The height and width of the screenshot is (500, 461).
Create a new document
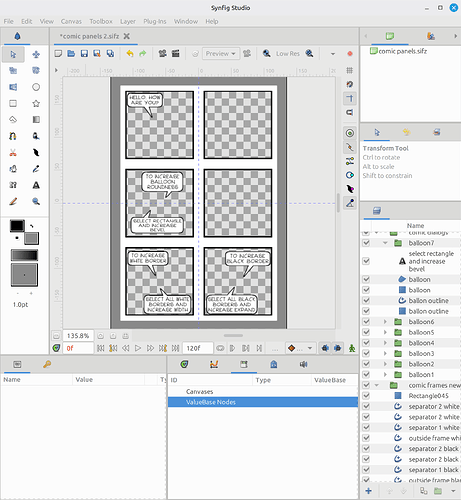pyautogui.click(x=58, y=53)
